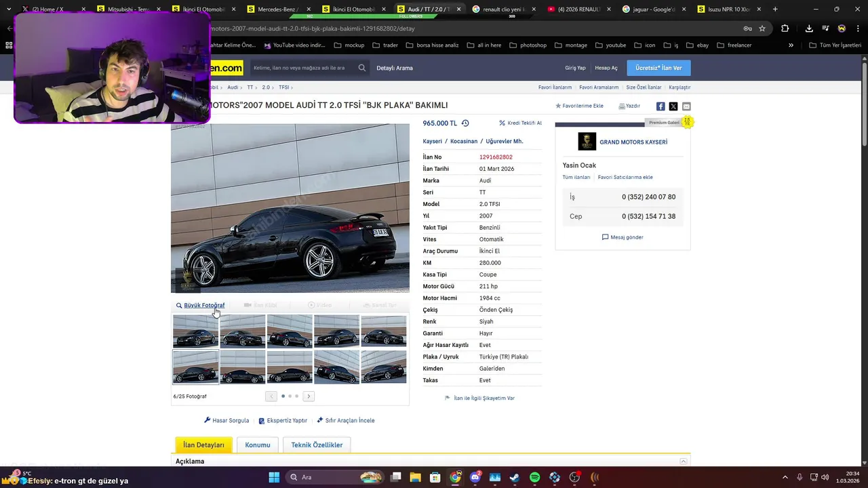
Task: Open the Microsoft Store taskbar icon
Action: (435, 477)
